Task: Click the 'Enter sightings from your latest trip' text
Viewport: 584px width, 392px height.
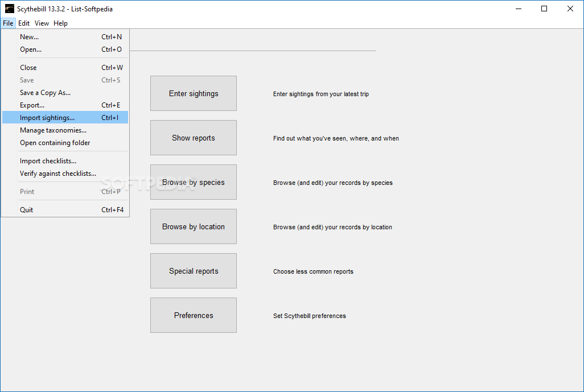Action: [x=320, y=94]
